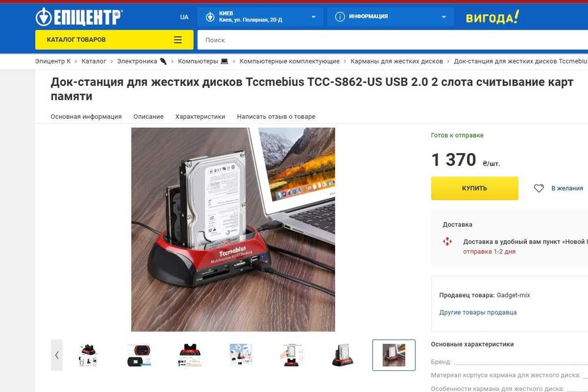Switch to the Описание tab
The image size is (588, 392).
tap(149, 117)
